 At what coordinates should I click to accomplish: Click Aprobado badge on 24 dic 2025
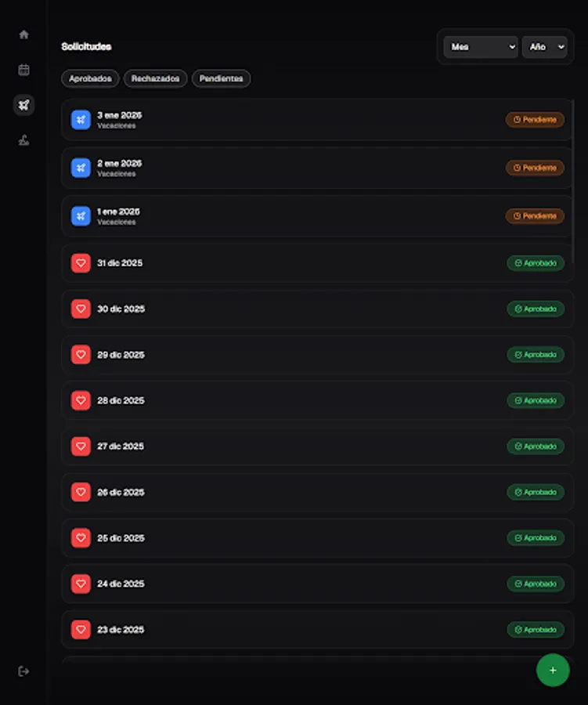pyautogui.click(x=536, y=584)
